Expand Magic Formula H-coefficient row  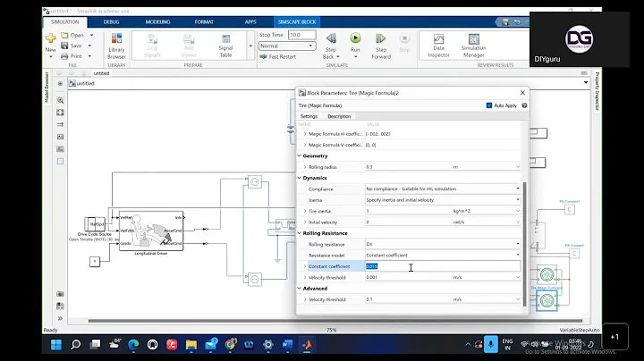coord(305,134)
